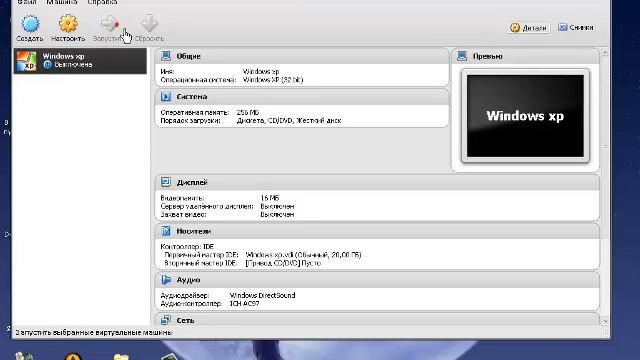This screenshot has width=640, height=360.
Task: Click the status bar message text
Action: (93, 333)
